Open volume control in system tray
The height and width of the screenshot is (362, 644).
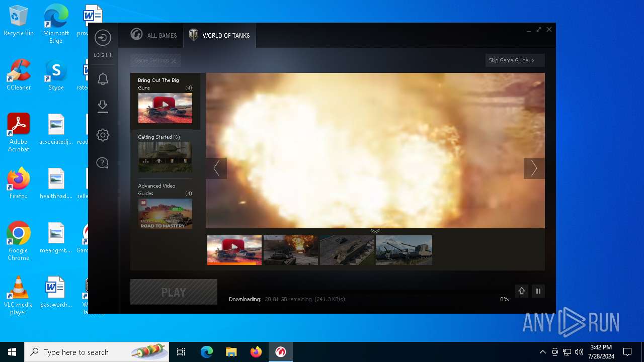click(x=579, y=352)
